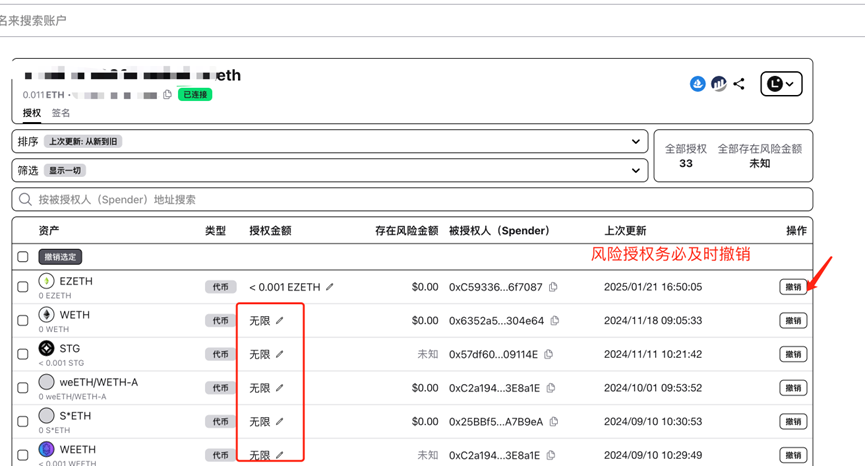This screenshot has width=865, height=466.
Task: Edit the WETH unlimited allowance with pencil icon
Action: coord(280,321)
